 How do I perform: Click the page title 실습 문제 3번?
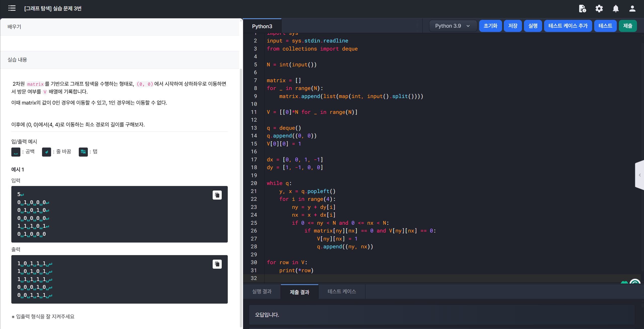click(x=53, y=8)
